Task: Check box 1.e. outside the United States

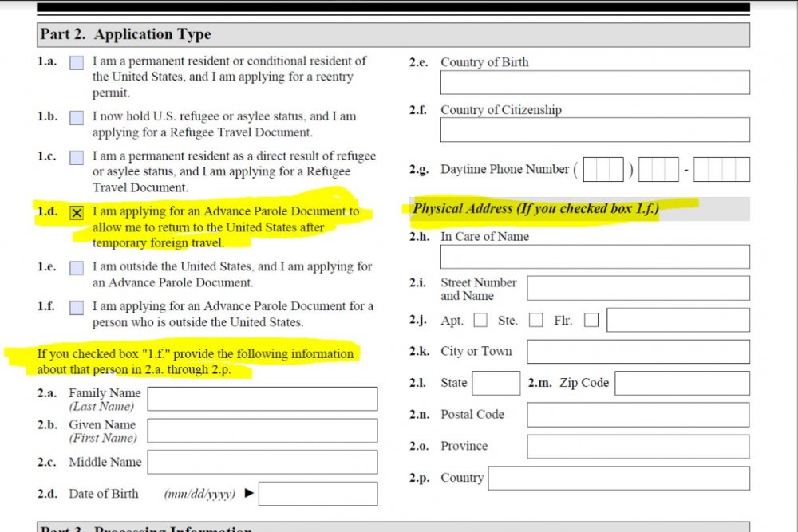Action: pos(77,268)
